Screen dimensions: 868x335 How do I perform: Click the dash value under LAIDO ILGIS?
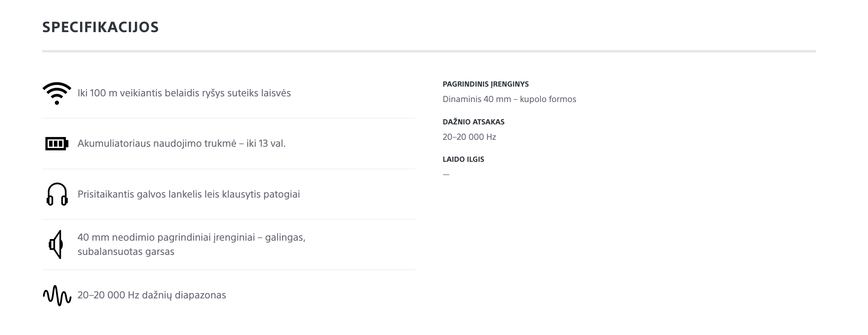tap(446, 174)
